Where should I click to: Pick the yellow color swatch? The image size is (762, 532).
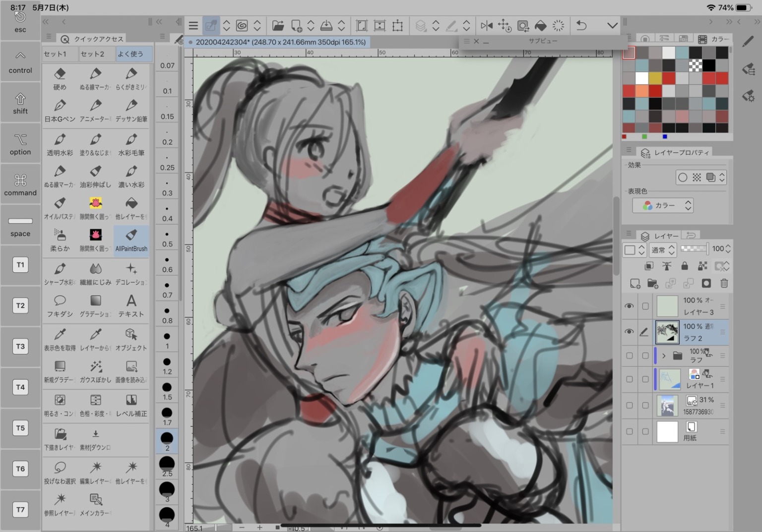click(x=655, y=78)
